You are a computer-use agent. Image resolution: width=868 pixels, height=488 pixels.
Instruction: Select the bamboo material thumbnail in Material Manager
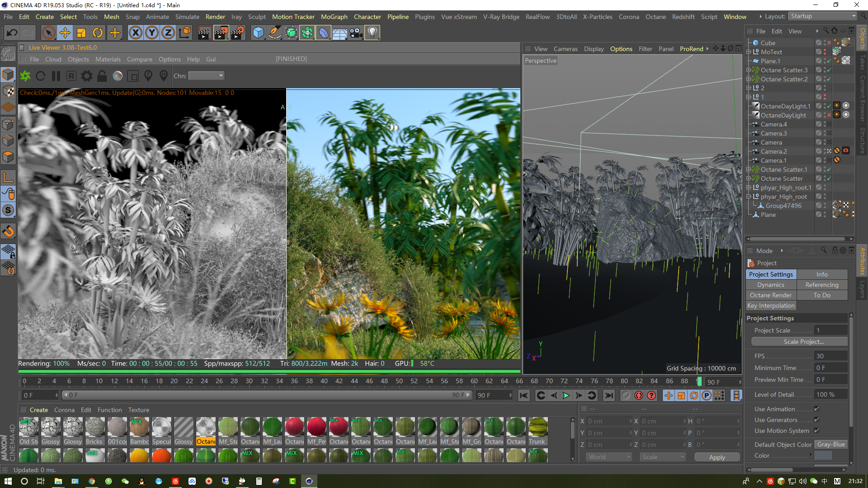(x=139, y=430)
